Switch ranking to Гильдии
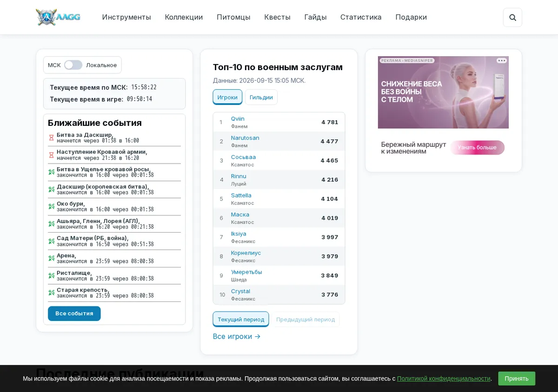Screen dimensions: 558x392 [261, 97]
